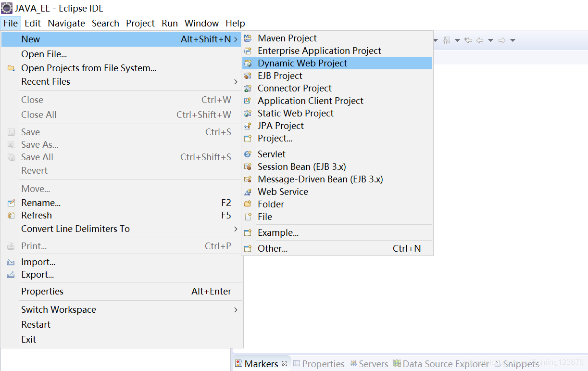Click the Forward navigation arrow in toolbar
Viewport: 588px width, 371px height.
point(502,40)
